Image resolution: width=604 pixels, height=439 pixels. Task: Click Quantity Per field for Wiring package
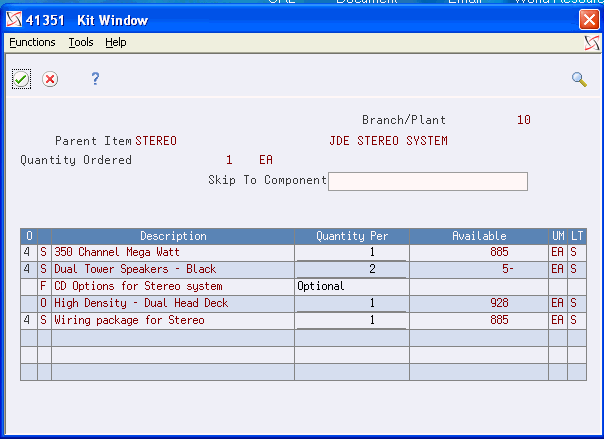[351, 320]
